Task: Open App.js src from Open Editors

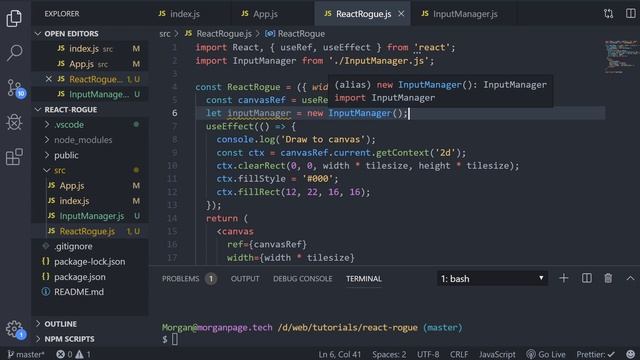Action: click(x=90, y=64)
